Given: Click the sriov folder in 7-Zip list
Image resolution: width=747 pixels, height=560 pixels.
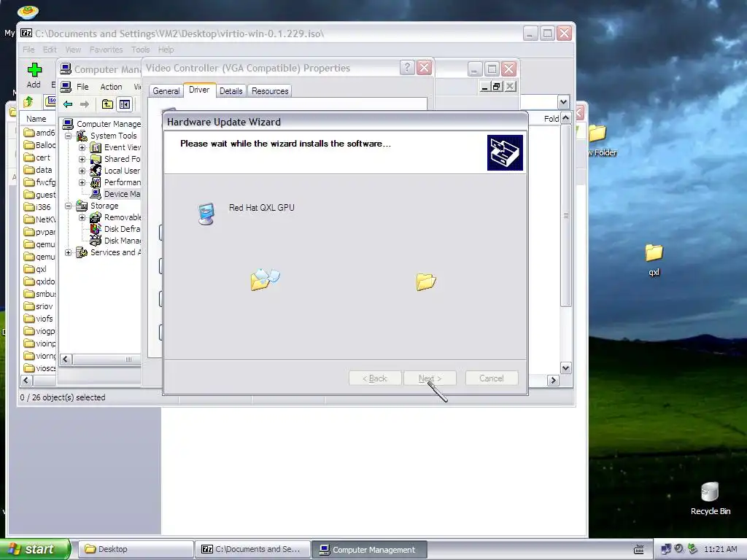Looking at the screenshot, I should [x=38, y=306].
